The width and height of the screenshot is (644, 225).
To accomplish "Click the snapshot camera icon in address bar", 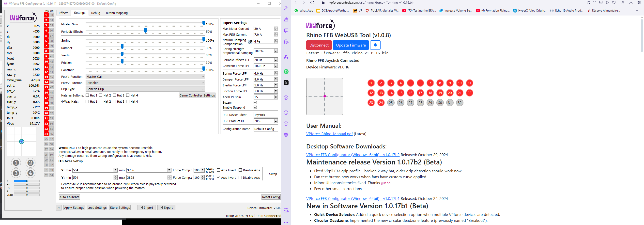I will pos(595,2).
